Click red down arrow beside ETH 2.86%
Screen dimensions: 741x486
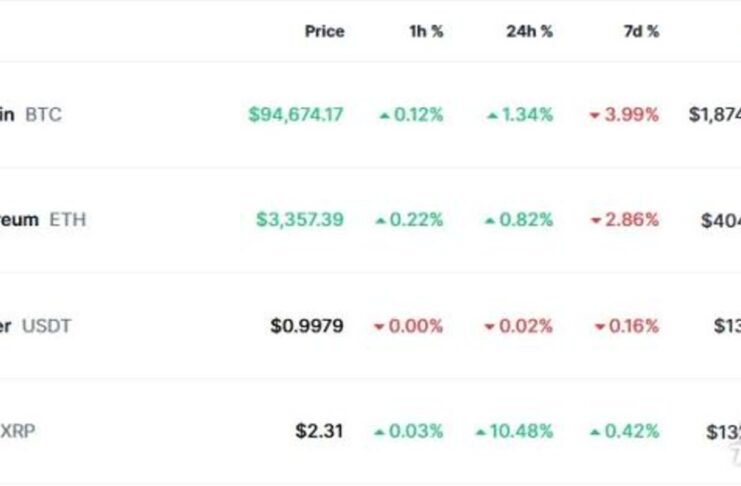pos(596,220)
